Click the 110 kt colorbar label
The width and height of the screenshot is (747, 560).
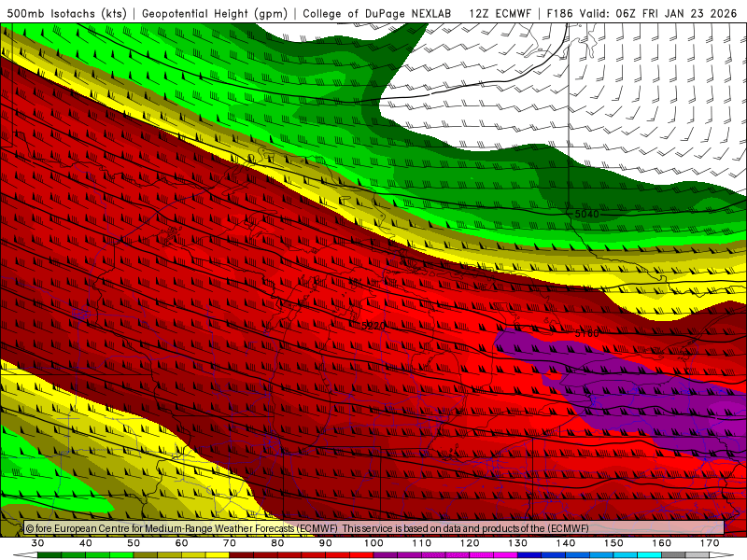422,543
